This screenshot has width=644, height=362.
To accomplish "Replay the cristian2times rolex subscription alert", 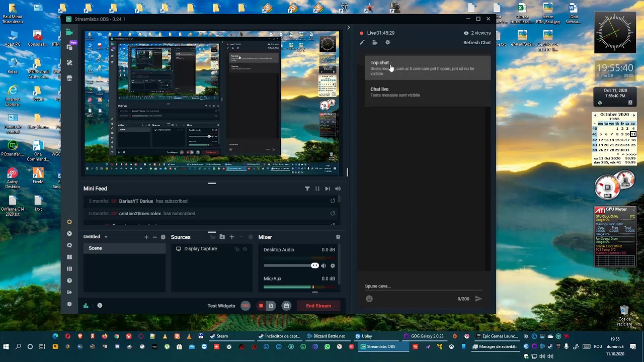I will tap(333, 213).
